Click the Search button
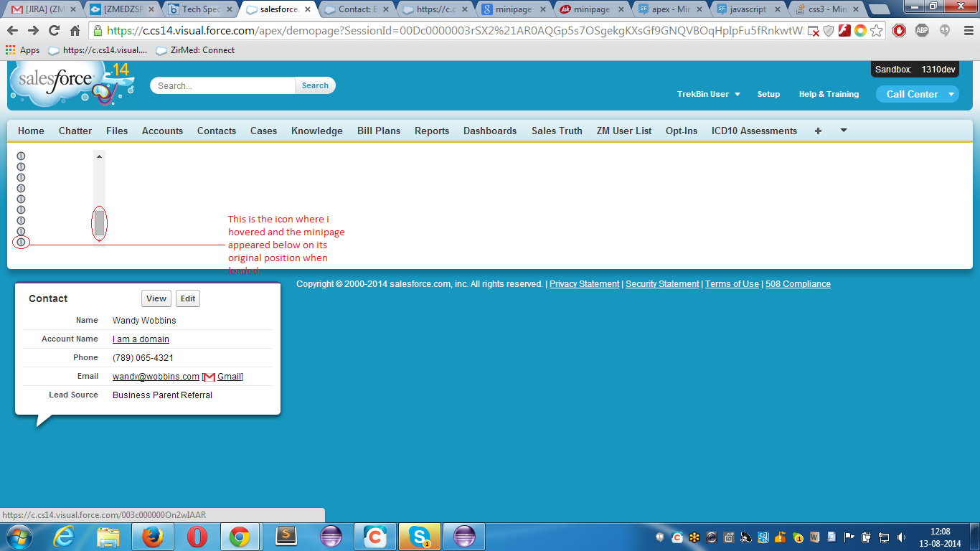 tap(315, 85)
